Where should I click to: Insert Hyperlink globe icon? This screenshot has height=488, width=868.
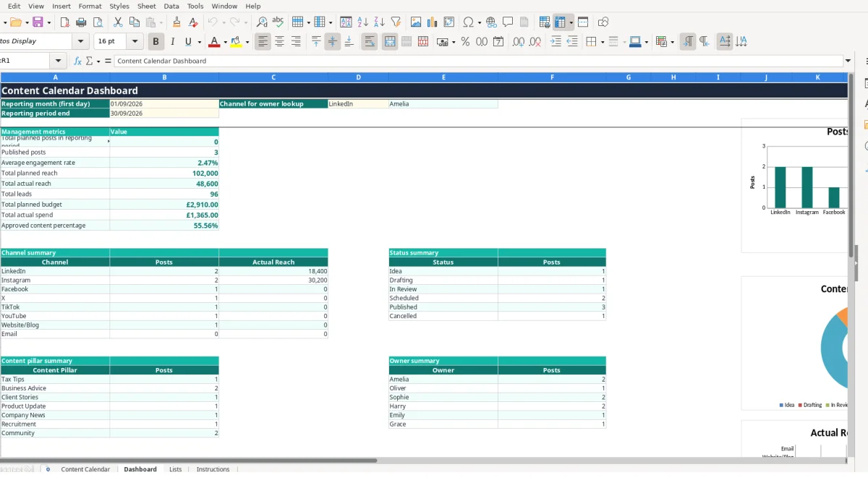coord(492,22)
